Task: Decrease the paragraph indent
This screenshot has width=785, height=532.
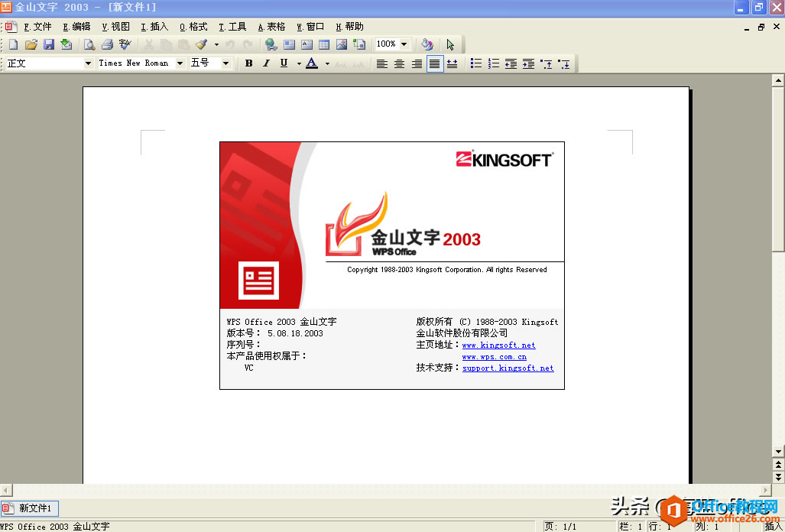Action: pos(511,63)
